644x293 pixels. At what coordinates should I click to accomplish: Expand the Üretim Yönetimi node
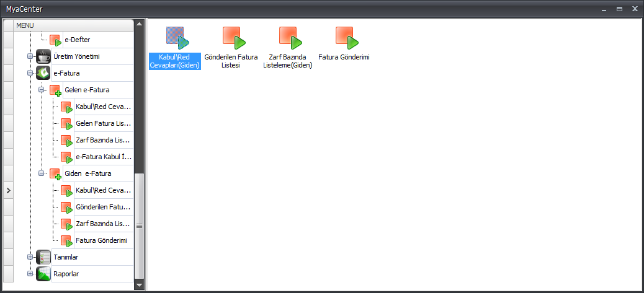point(30,56)
